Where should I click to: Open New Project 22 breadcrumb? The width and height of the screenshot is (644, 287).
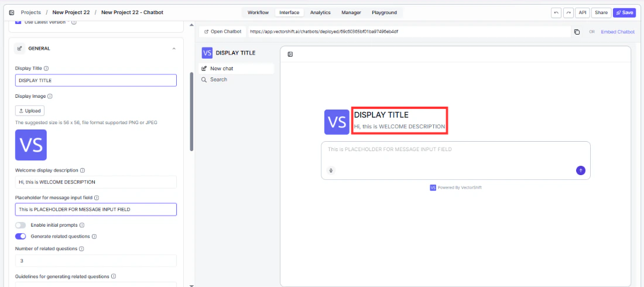coord(71,13)
